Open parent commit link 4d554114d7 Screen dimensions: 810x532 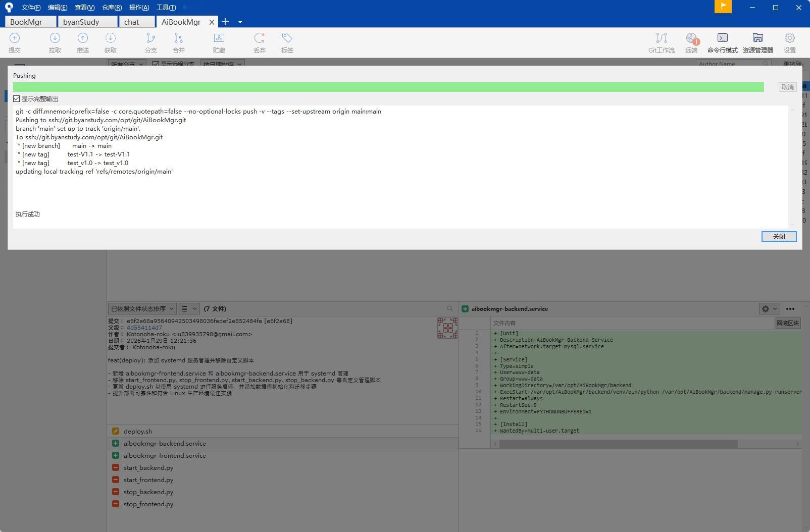click(x=144, y=328)
